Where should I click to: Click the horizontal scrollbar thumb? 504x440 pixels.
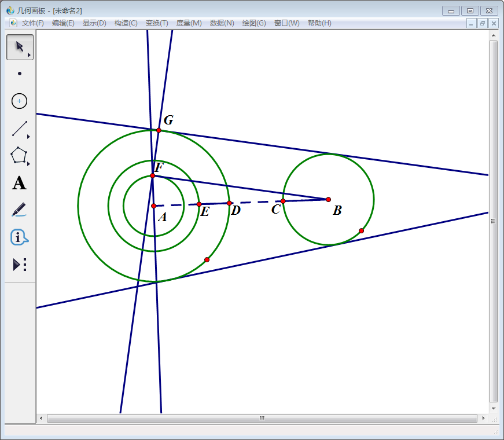coord(262,418)
